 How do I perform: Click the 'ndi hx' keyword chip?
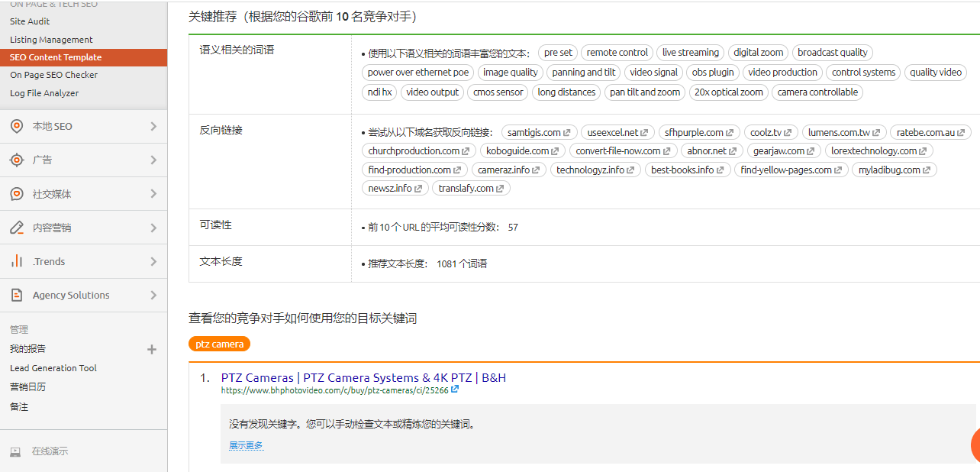[379, 92]
